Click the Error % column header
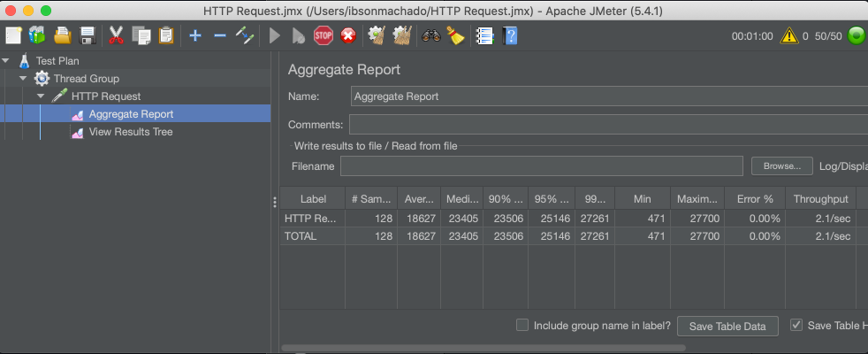868x354 pixels. point(755,199)
